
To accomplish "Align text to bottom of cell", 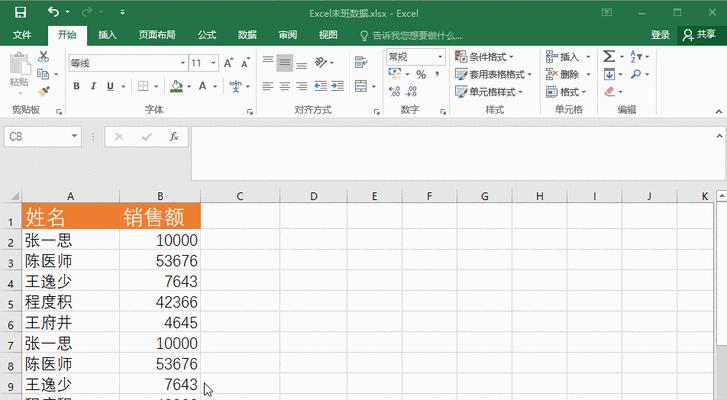I will click(x=302, y=63).
